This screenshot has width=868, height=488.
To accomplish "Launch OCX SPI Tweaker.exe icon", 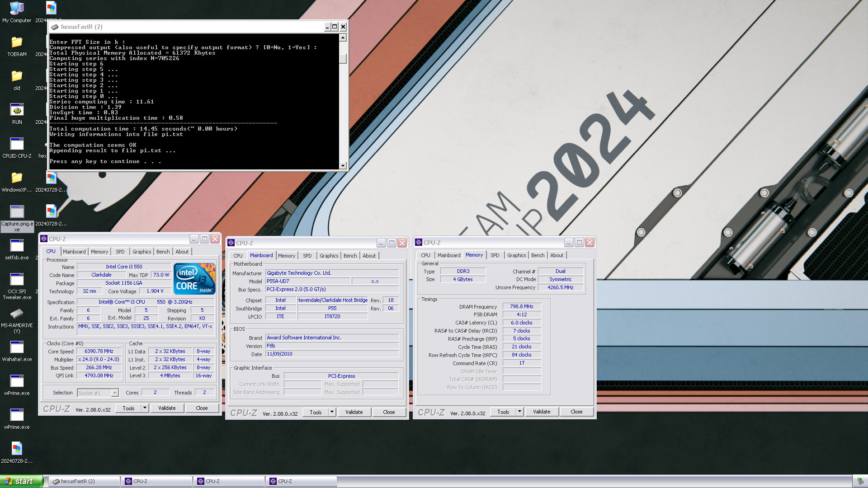I will (17, 286).
